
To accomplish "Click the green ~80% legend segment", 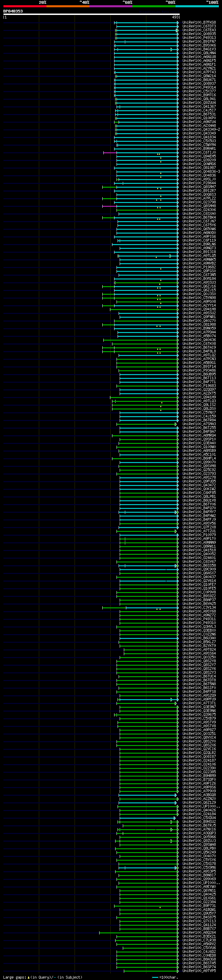I will click(154, 6).
